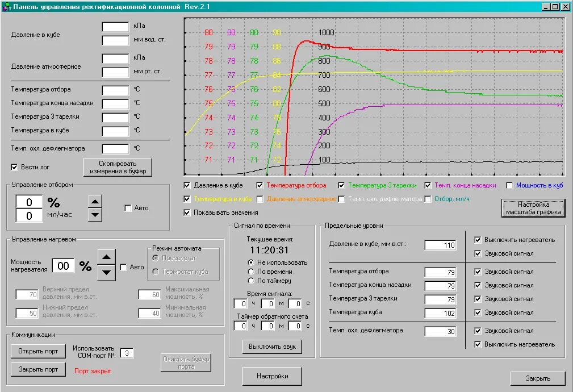Toggle Звуковой сигнал for Температура куба limit
Image resolution: width=573 pixels, height=392 pixels.
[477, 312]
